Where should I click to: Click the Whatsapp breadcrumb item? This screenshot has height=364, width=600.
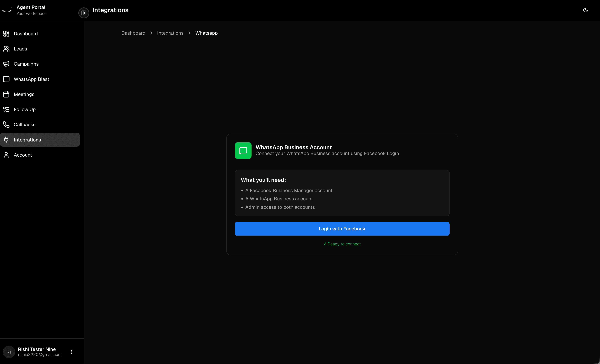(206, 33)
